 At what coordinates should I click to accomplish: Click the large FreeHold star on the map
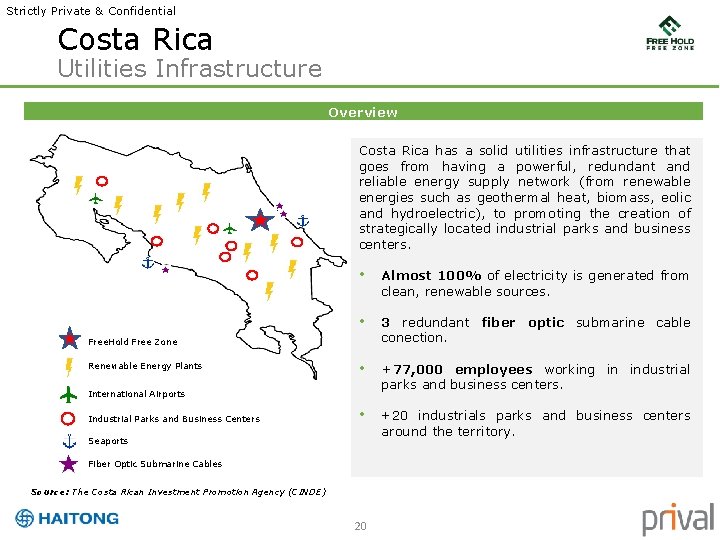click(x=260, y=220)
